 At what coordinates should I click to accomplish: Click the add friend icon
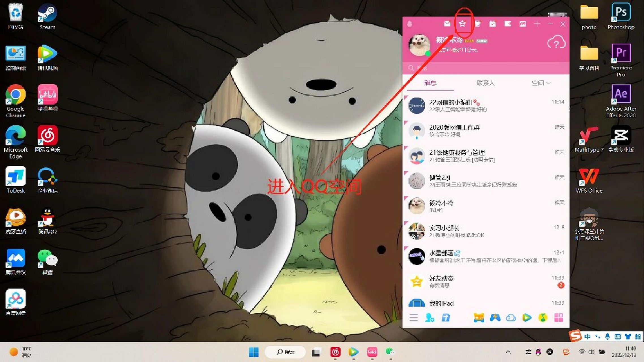point(430,318)
